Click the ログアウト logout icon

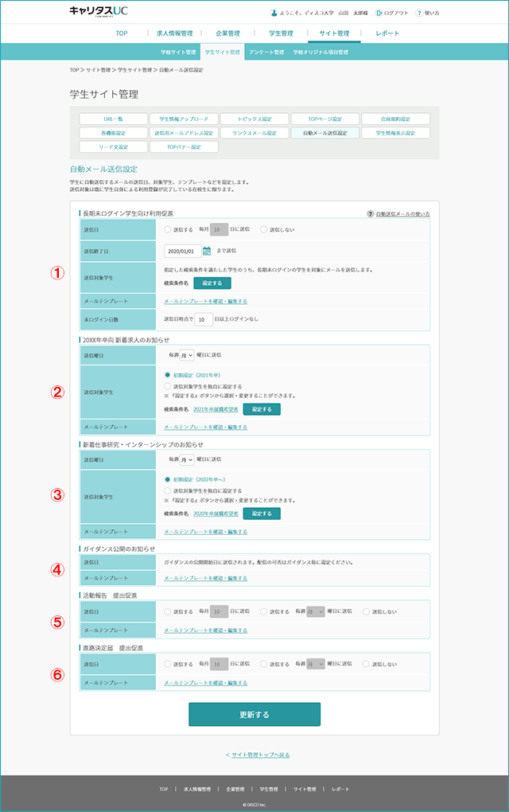pos(379,13)
